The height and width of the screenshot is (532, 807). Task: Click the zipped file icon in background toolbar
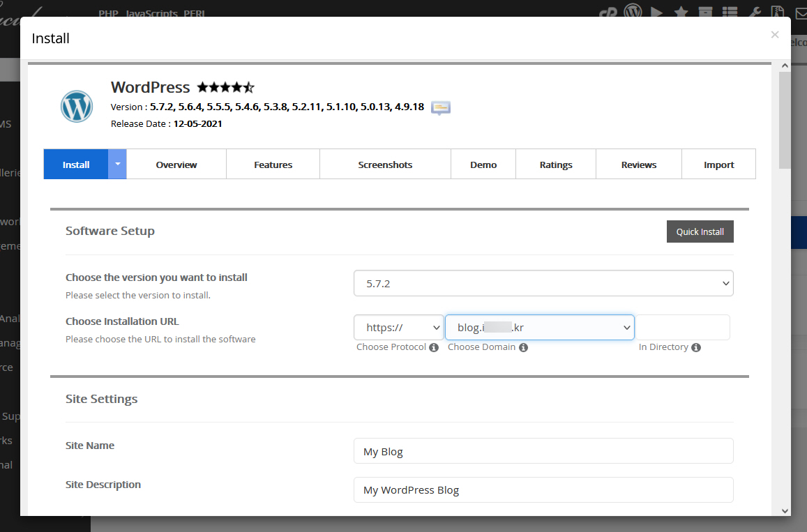(x=778, y=11)
